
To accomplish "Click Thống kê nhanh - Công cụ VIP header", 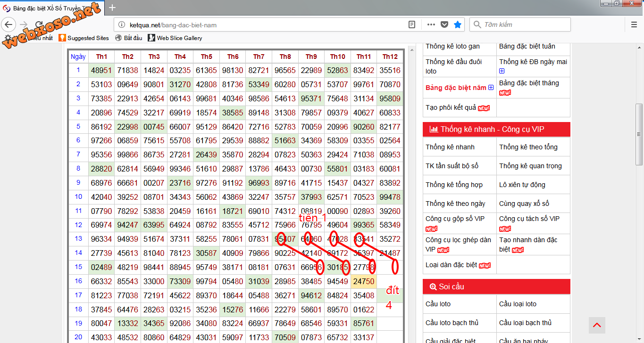I will (x=496, y=129).
